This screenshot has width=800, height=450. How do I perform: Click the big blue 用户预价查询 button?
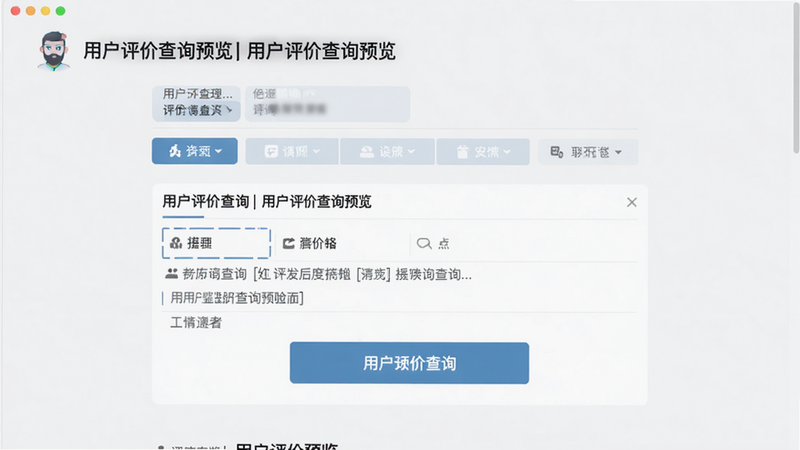point(409,363)
